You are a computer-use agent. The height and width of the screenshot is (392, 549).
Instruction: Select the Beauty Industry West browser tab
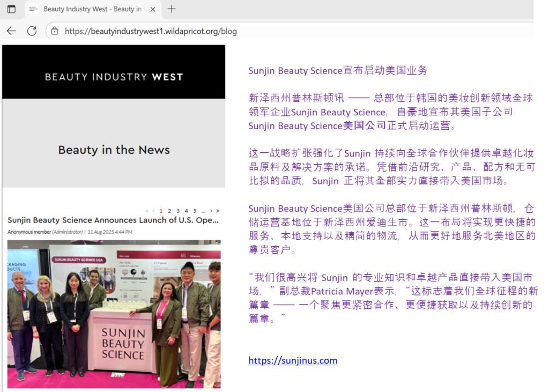tap(91, 9)
